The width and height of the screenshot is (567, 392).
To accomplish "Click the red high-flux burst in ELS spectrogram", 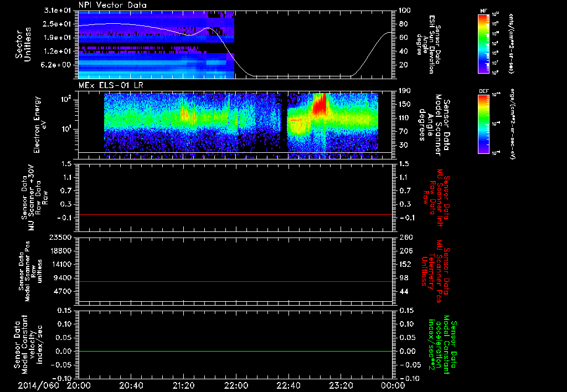I will pyautogui.click(x=319, y=105).
